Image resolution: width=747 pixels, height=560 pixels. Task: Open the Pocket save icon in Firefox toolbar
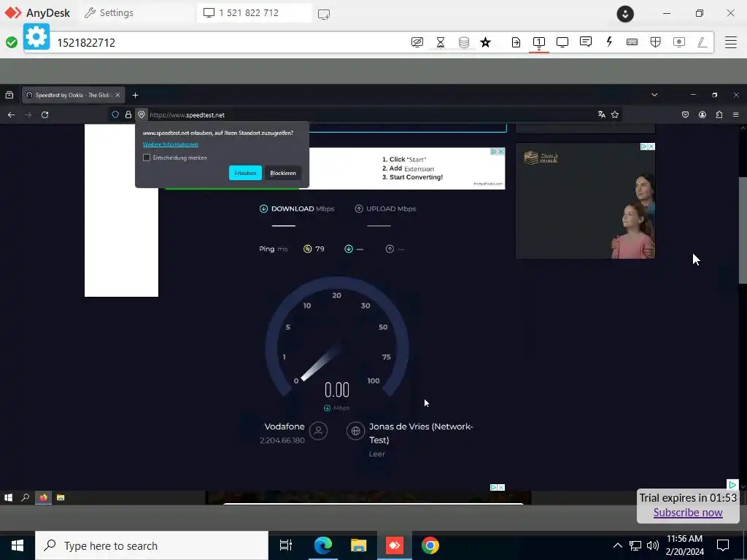[685, 114]
